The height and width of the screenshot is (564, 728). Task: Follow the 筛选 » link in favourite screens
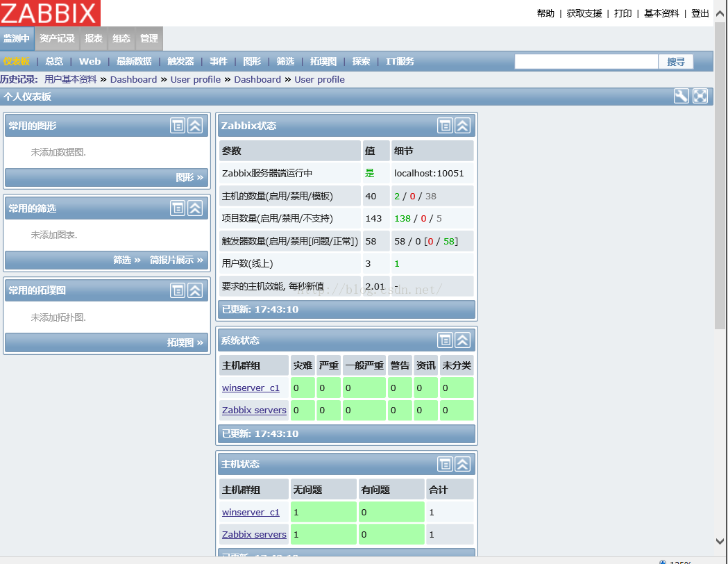point(127,260)
